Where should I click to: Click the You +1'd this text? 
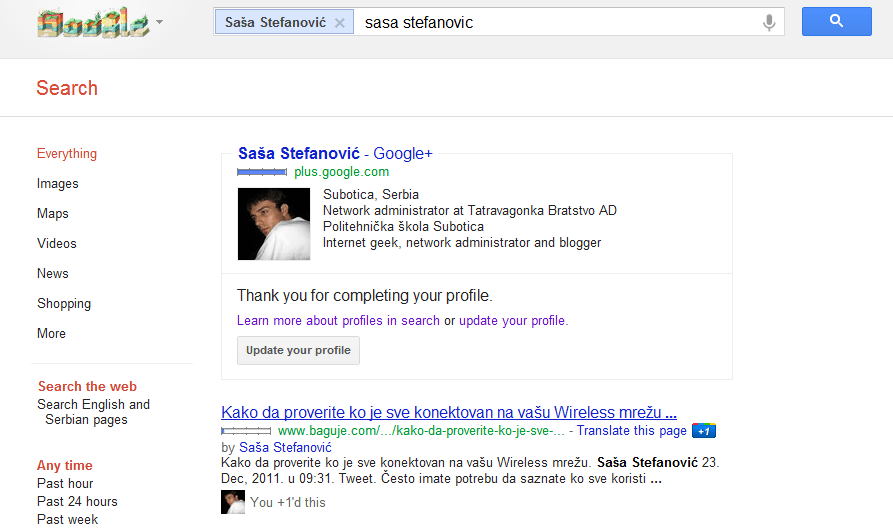[288, 503]
